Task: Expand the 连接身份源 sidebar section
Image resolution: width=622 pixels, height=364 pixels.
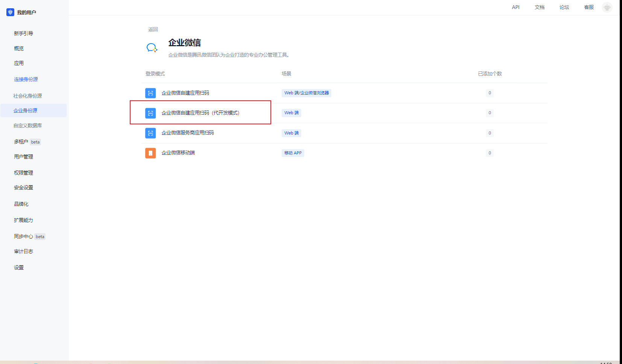Action: tap(26, 79)
